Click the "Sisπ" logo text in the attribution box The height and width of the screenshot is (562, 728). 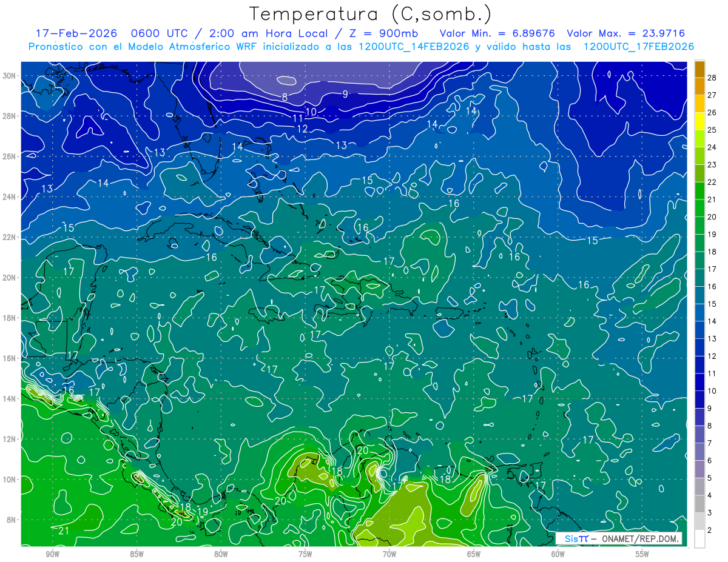coord(576,538)
